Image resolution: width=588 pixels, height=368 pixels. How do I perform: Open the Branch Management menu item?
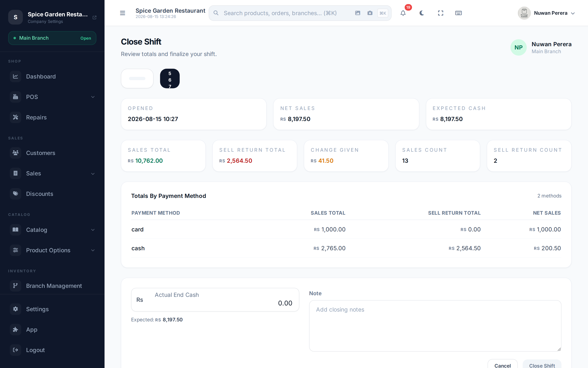[x=52, y=286]
